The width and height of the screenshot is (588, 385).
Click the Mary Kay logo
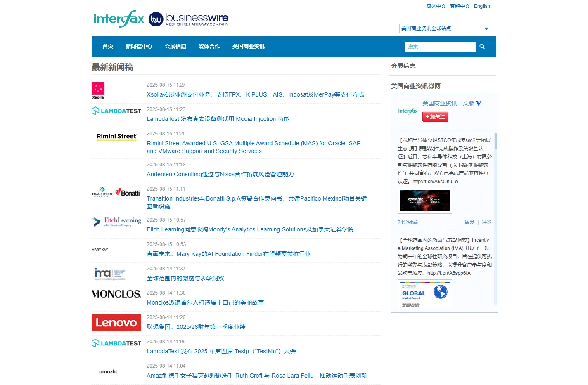[x=100, y=250]
